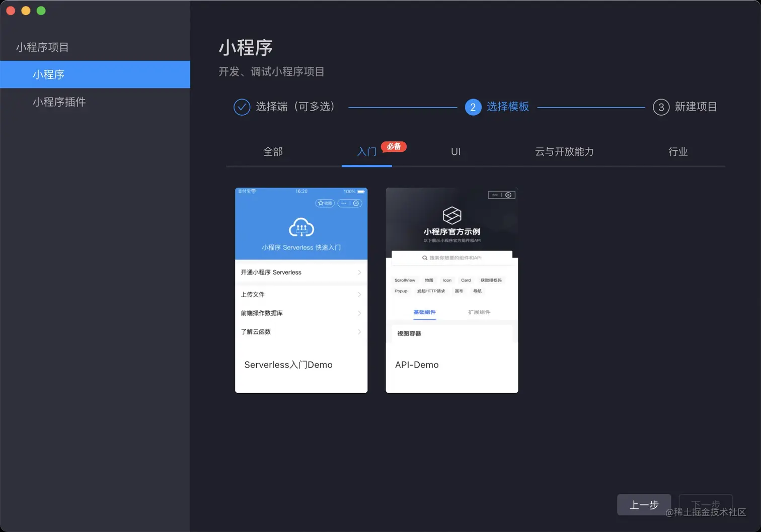Select the API-Demo template card
The height and width of the screenshot is (532, 761).
[x=451, y=290]
